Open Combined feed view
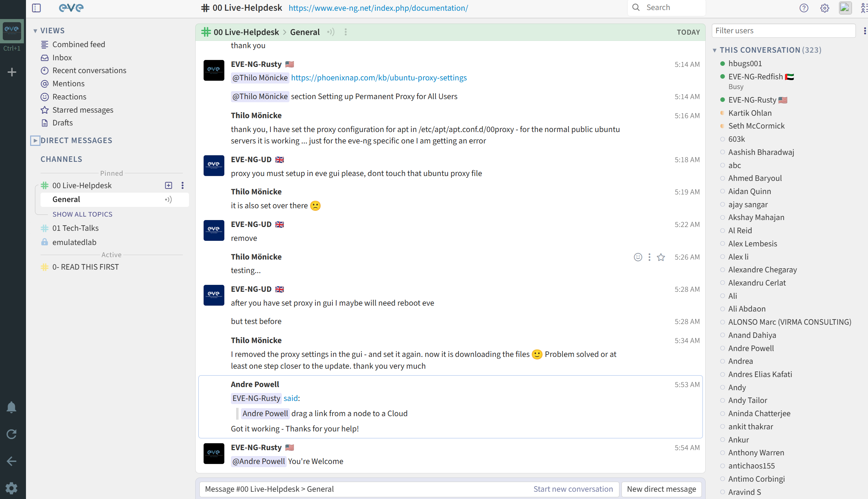 click(79, 44)
